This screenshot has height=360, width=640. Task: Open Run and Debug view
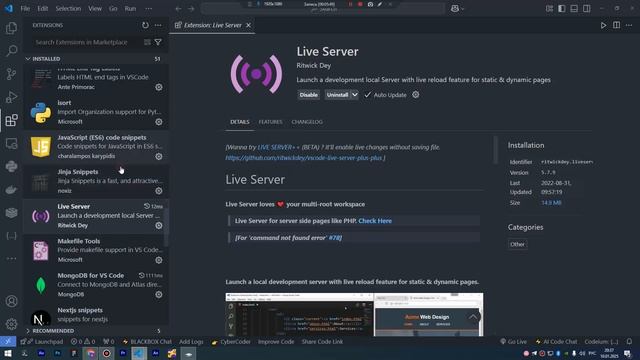coord(11,97)
